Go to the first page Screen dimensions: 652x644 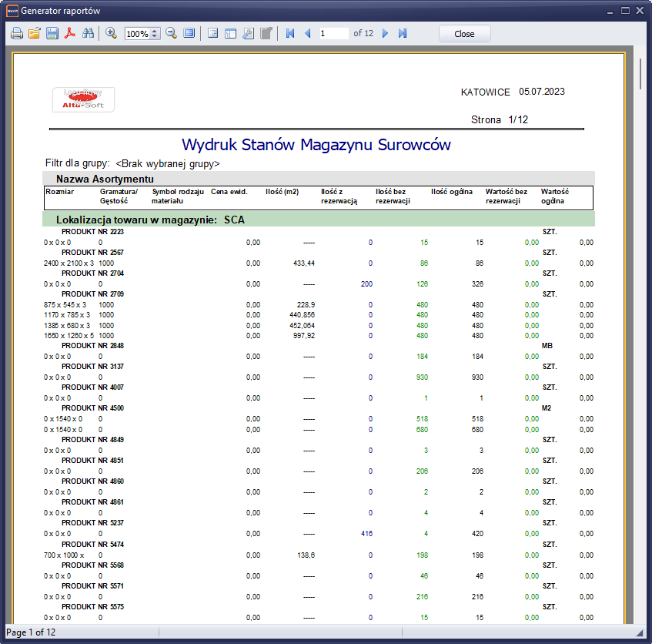[x=290, y=34]
